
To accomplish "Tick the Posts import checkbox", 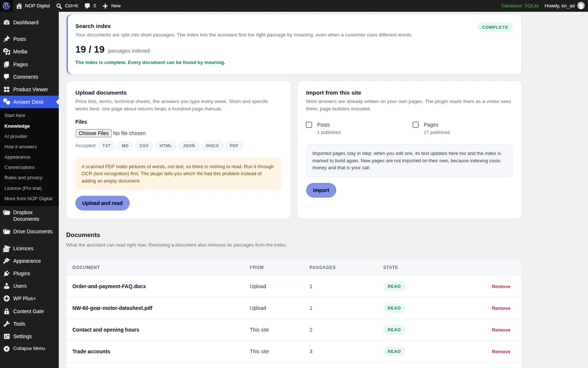I will pyautogui.click(x=309, y=125).
